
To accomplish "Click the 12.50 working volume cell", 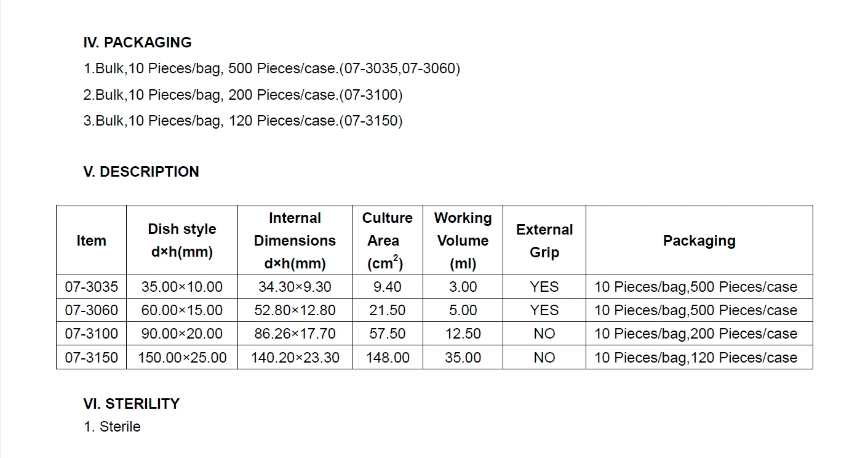I will 463,334.
